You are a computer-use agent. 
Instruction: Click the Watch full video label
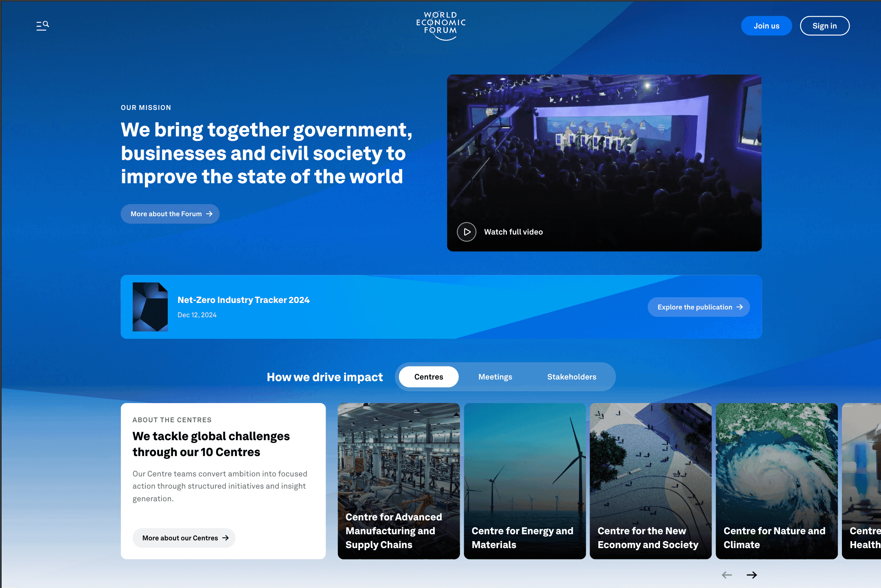(513, 232)
